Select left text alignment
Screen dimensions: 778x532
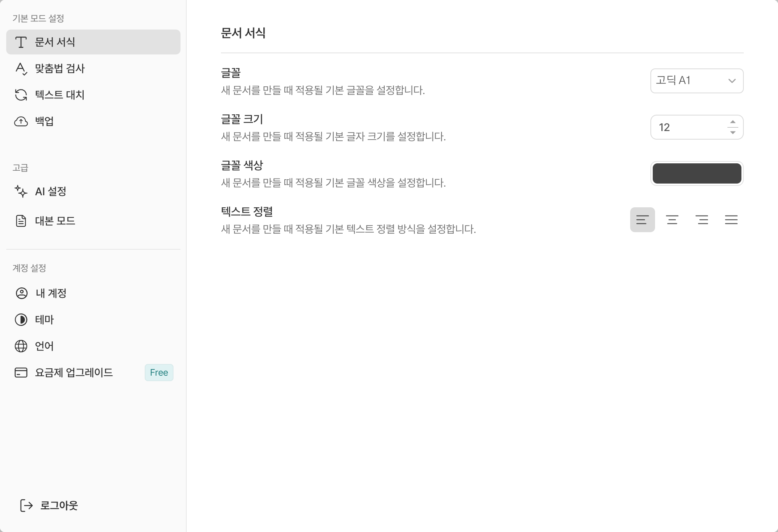tap(642, 220)
